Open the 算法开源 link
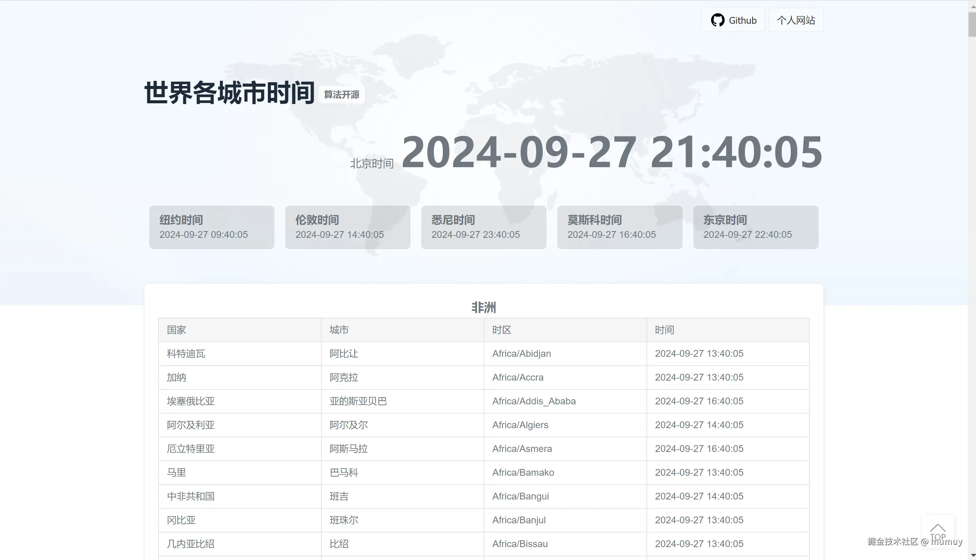The image size is (976, 560). point(342,94)
